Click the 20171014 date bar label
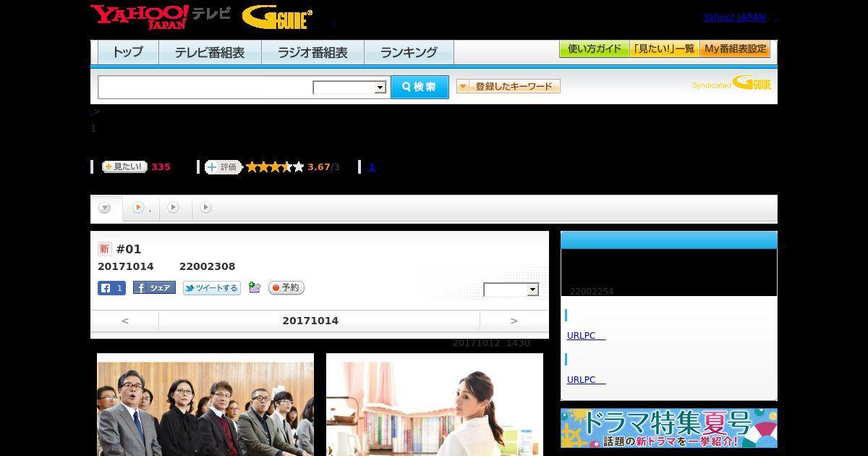The height and width of the screenshot is (456, 868). (x=310, y=321)
